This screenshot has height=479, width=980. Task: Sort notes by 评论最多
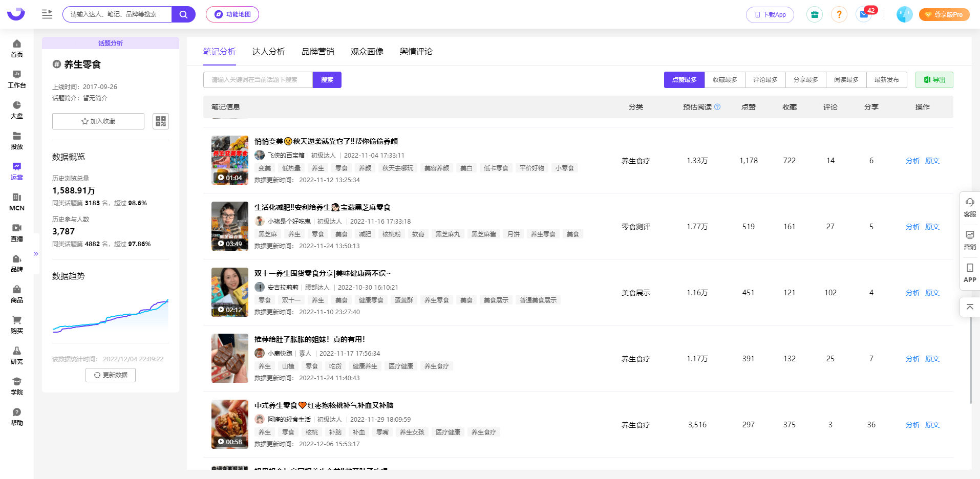(765, 80)
